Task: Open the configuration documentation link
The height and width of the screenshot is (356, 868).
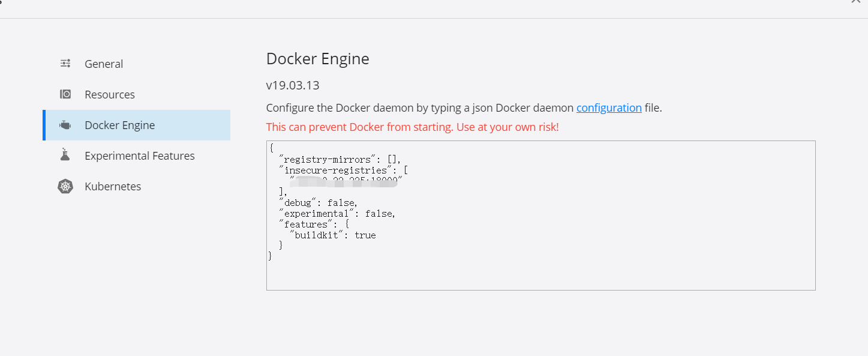Action: [608, 107]
